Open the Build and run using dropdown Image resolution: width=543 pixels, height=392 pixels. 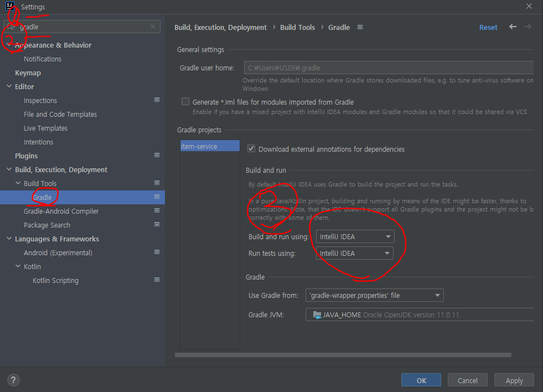[355, 236]
